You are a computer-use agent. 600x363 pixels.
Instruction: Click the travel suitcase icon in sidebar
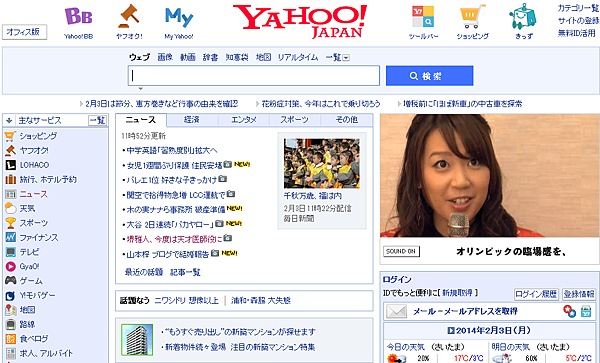[10, 179]
